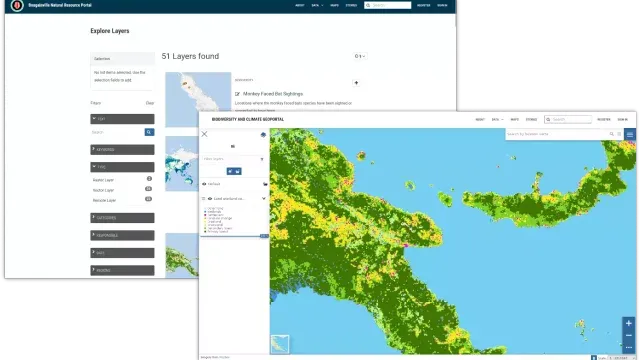The image size is (640, 360).
Task: Click the map location search field
Action: point(557,134)
